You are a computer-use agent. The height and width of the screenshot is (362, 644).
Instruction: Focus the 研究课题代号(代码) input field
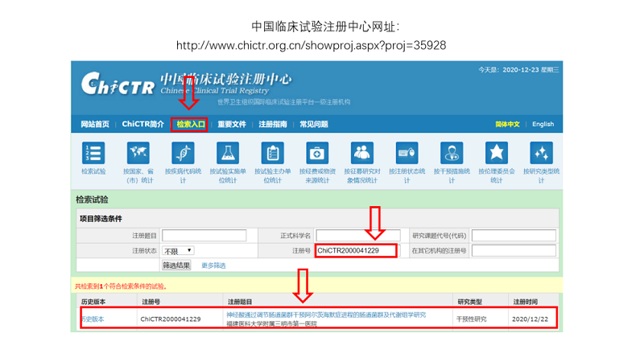514,236
